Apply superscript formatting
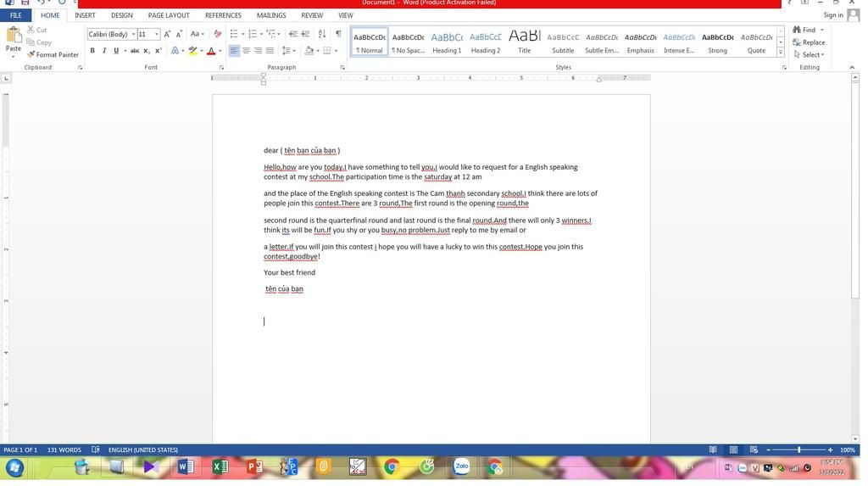 point(159,50)
